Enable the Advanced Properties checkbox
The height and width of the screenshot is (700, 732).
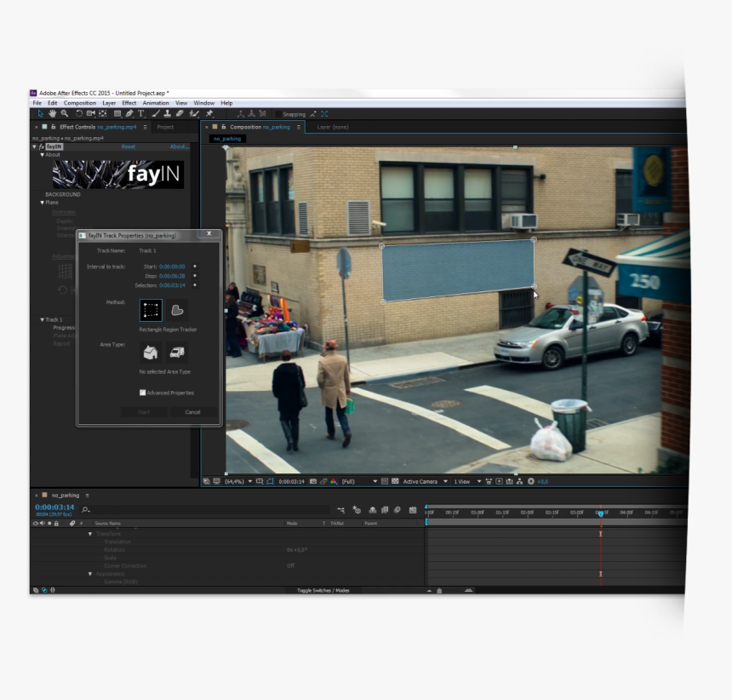(143, 393)
